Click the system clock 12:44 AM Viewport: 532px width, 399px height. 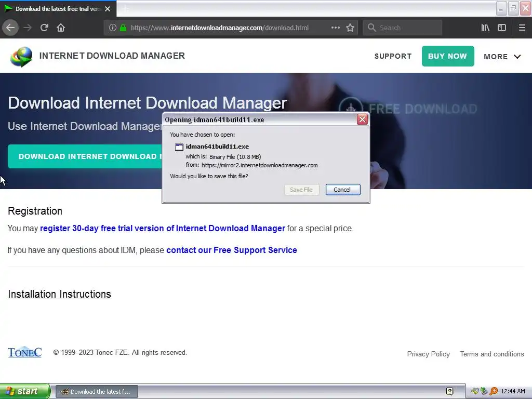pyautogui.click(x=513, y=391)
